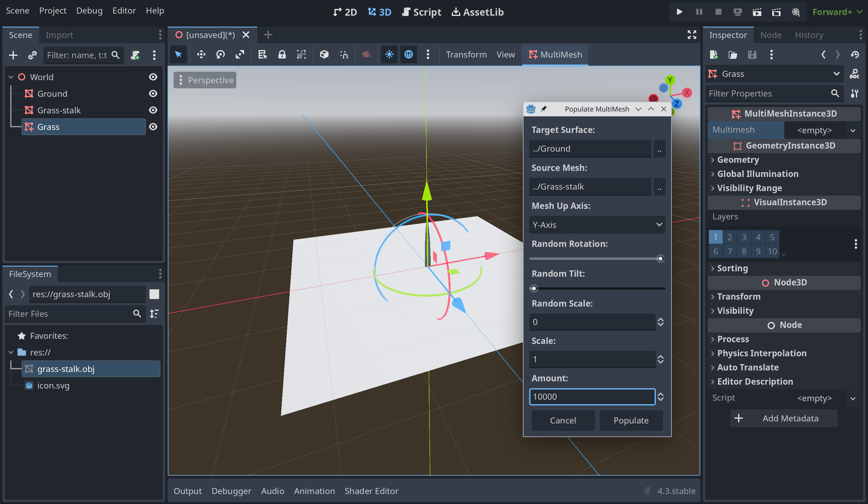Open the AssetLib workspace

(477, 12)
